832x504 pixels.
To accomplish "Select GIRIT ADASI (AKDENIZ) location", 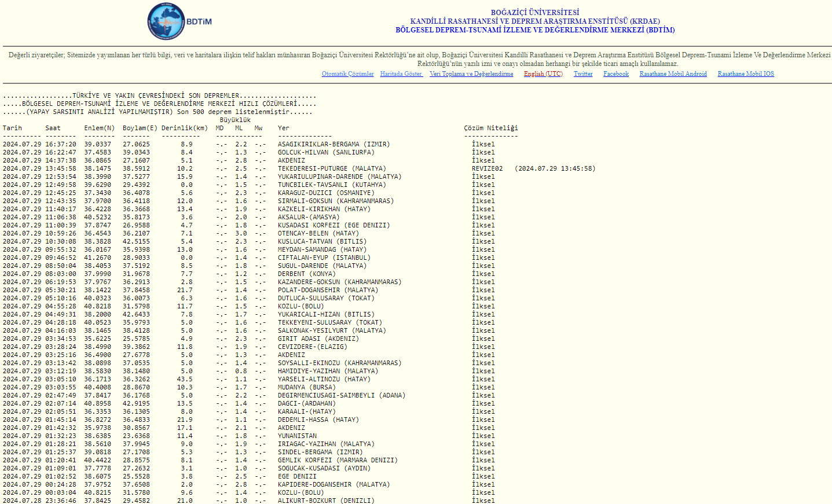I will tap(318, 339).
